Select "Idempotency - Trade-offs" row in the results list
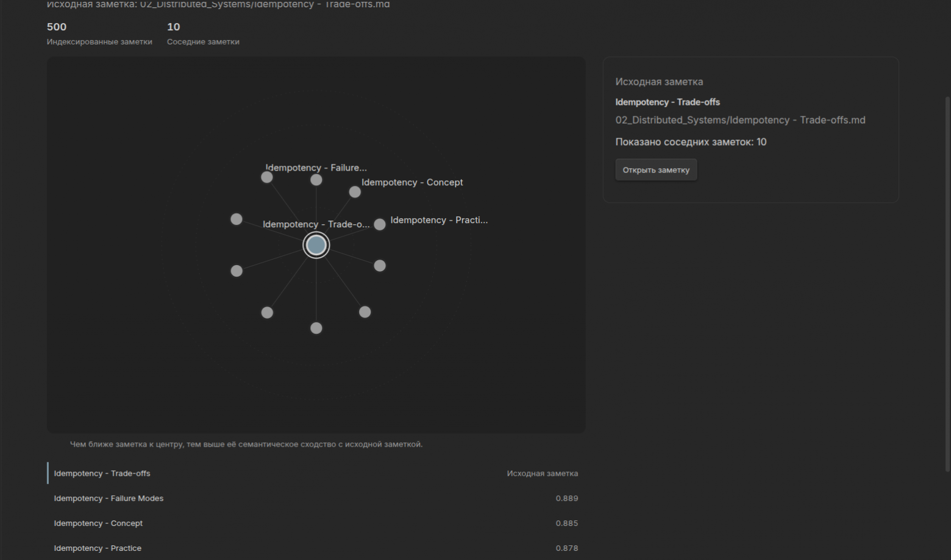This screenshot has width=951, height=560. pos(316,473)
